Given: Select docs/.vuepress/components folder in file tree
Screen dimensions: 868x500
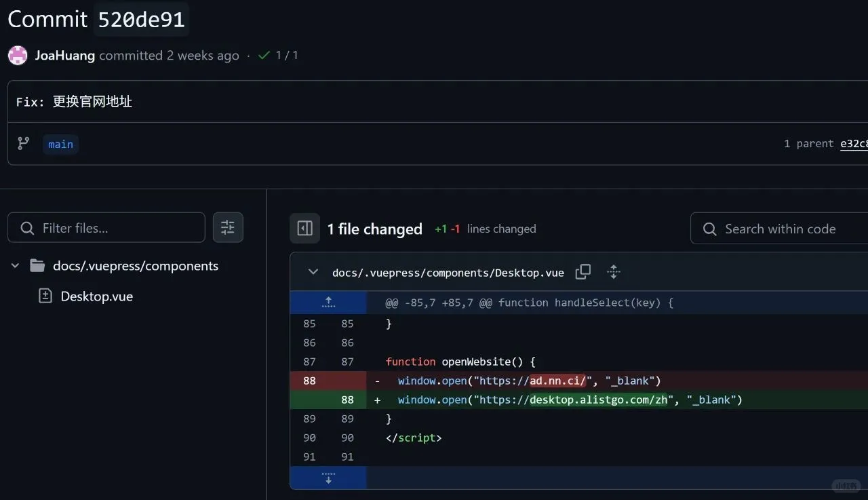Looking at the screenshot, I should (x=136, y=266).
